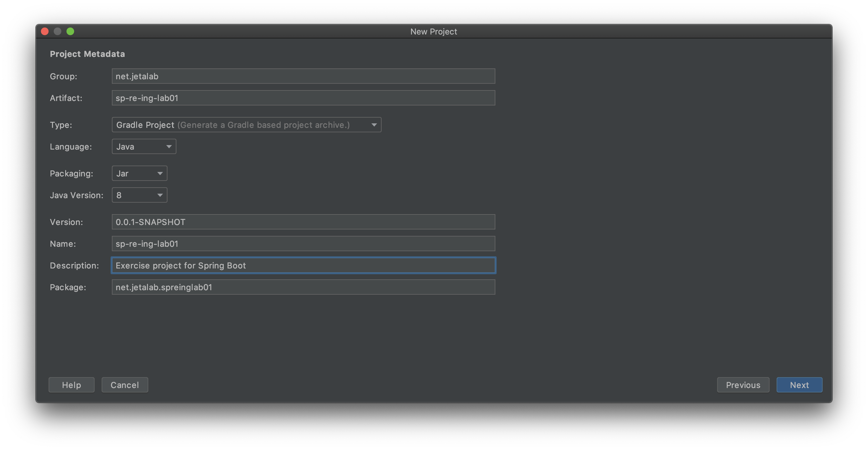Click the Type dropdown arrow icon
The image size is (868, 450).
(374, 125)
